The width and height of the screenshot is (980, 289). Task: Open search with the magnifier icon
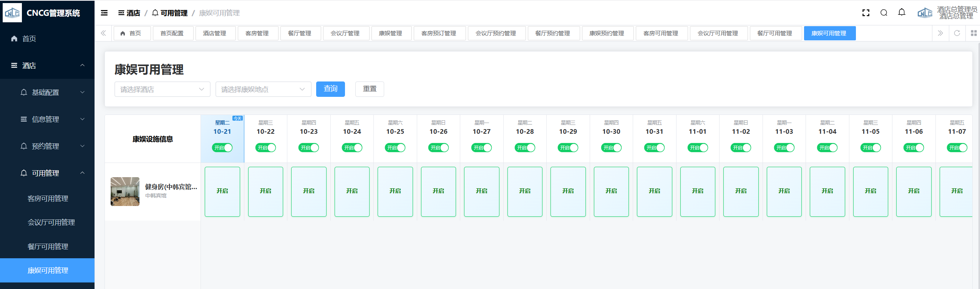884,13
